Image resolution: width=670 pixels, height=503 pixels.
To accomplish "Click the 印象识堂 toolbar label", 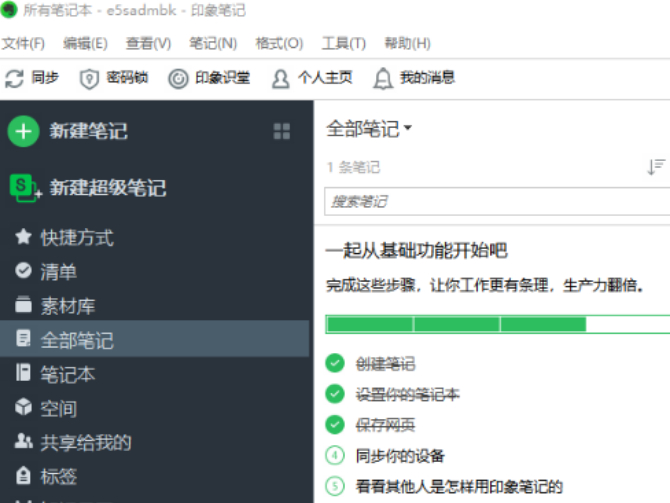I will [x=222, y=78].
